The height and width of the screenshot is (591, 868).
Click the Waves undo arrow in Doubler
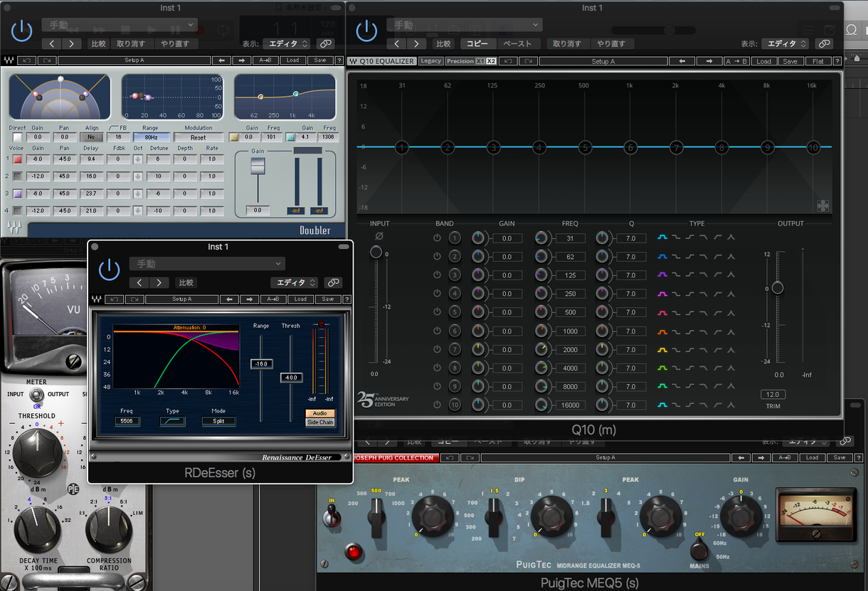point(27,60)
